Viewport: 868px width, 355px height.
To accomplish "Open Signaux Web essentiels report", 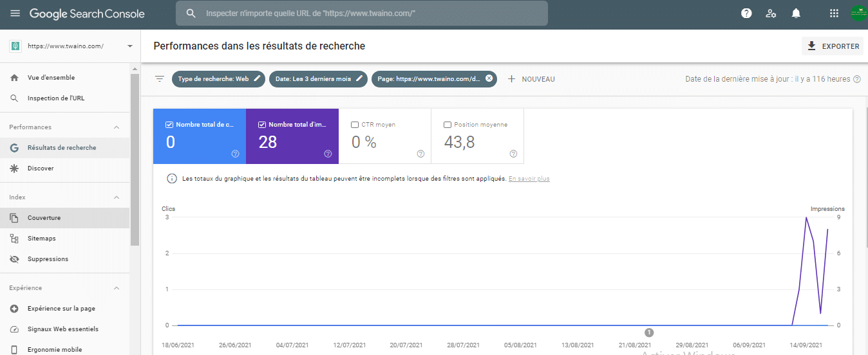I will (64, 329).
